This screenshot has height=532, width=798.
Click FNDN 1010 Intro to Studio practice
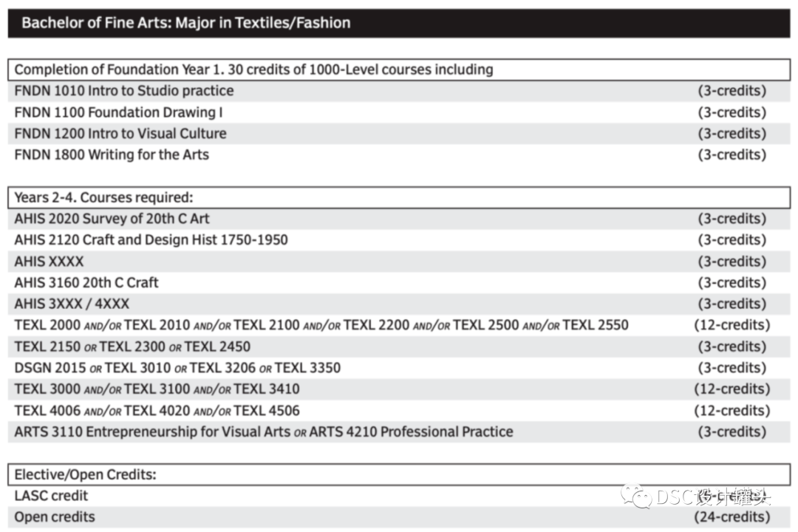123,91
